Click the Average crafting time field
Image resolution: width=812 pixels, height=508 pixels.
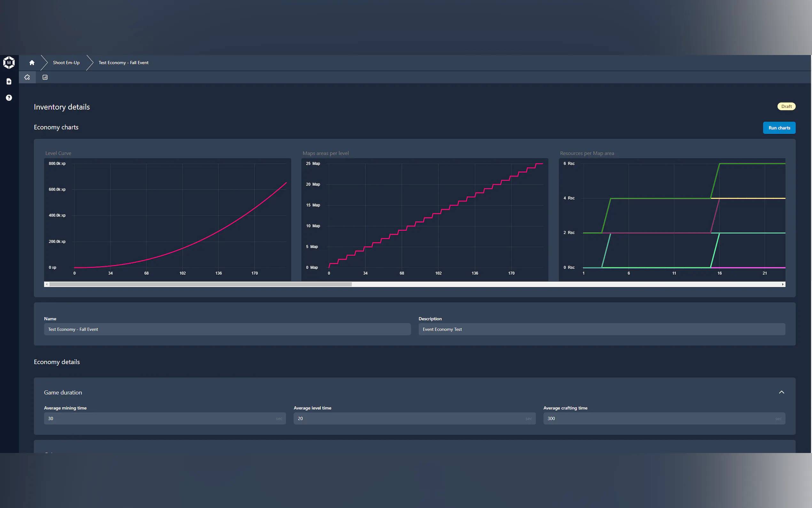coord(664,418)
